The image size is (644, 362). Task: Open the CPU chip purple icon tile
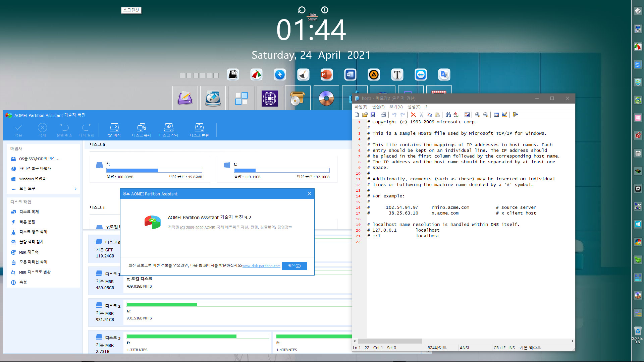click(270, 99)
